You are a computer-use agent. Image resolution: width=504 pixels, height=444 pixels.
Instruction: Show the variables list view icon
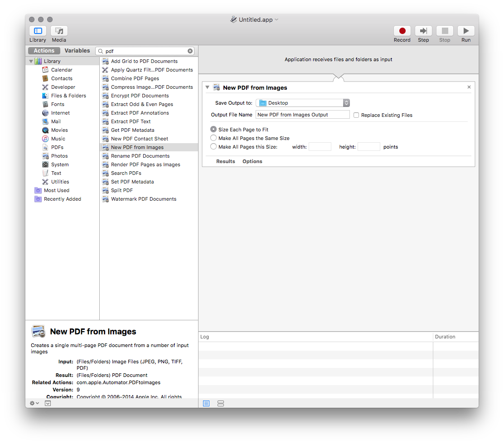pos(220,404)
